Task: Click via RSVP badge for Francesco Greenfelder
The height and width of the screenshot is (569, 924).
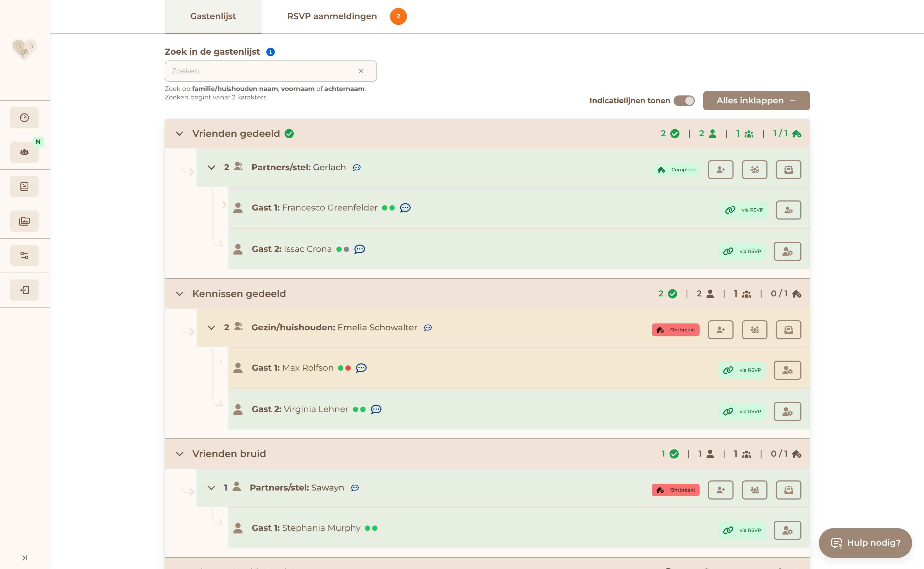Action: click(x=744, y=210)
